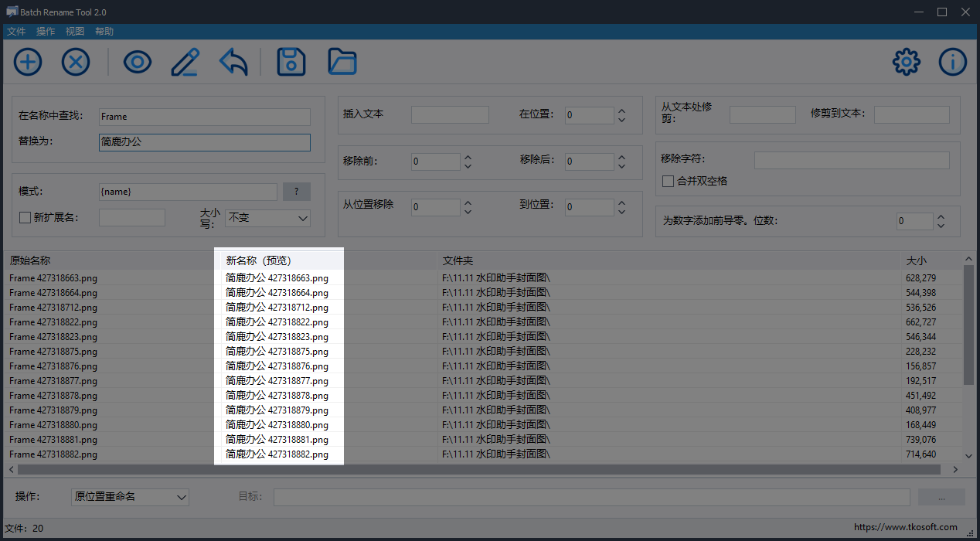980x541 pixels.
Task: Click the pencil rename icon
Action: click(185, 62)
